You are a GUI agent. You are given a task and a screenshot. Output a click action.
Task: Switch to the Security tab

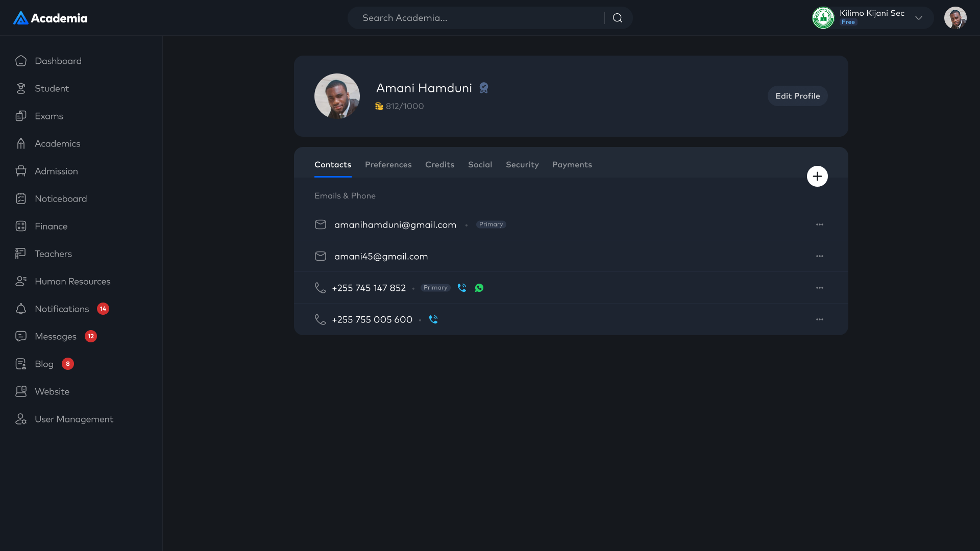[522, 165]
